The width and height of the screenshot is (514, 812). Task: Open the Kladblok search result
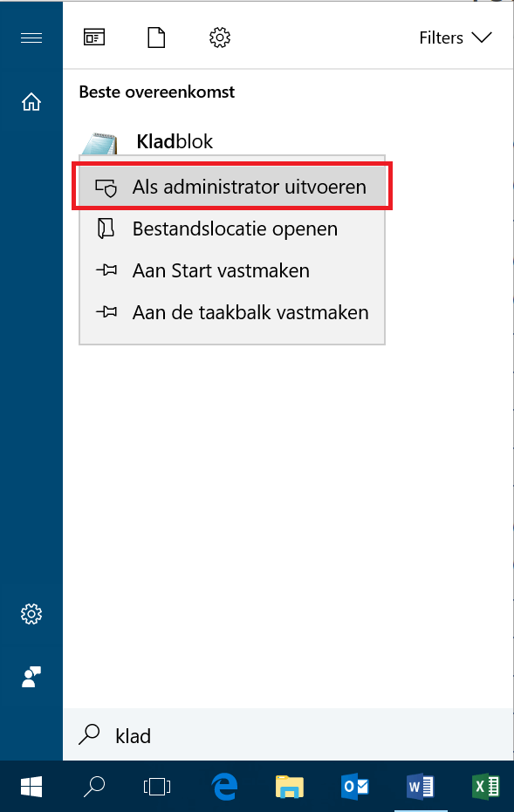175,141
